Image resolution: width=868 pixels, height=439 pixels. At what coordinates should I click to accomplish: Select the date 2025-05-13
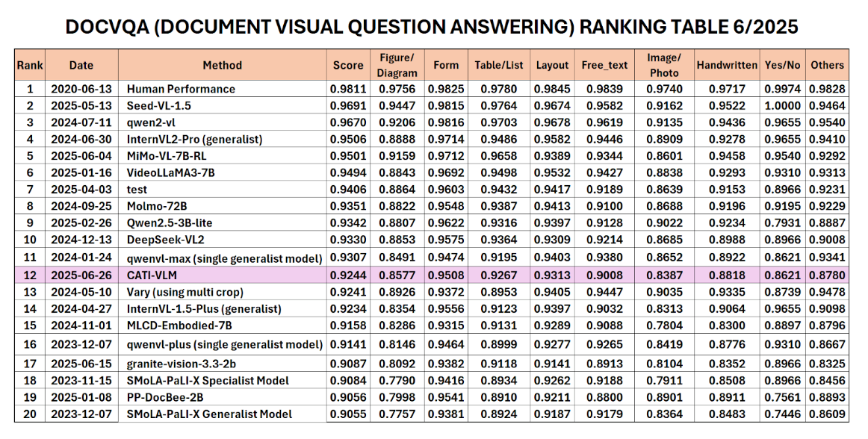point(81,106)
